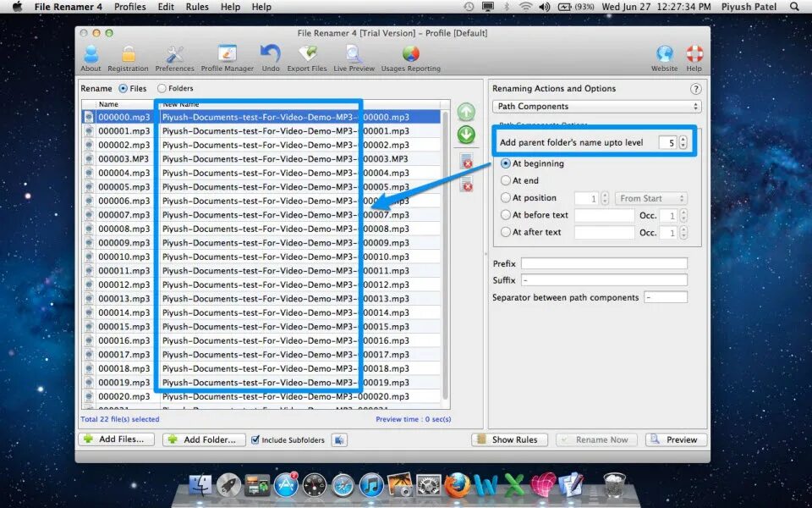This screenshot has width=812, height=508.
Task: Move selected file down with green arrow
Action: pyautogui.click(x=466, y=135)
